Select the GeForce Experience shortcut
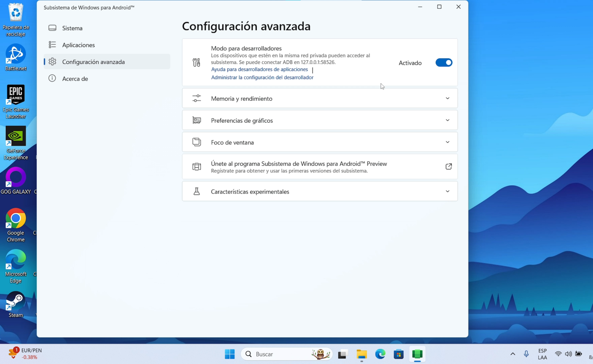 point(16,143)
